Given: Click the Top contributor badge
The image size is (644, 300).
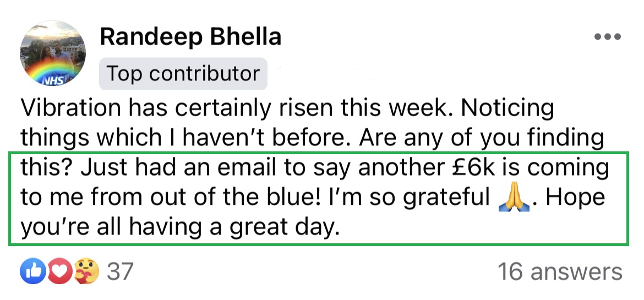Looking at the screenshot, I should coord(183,74).
